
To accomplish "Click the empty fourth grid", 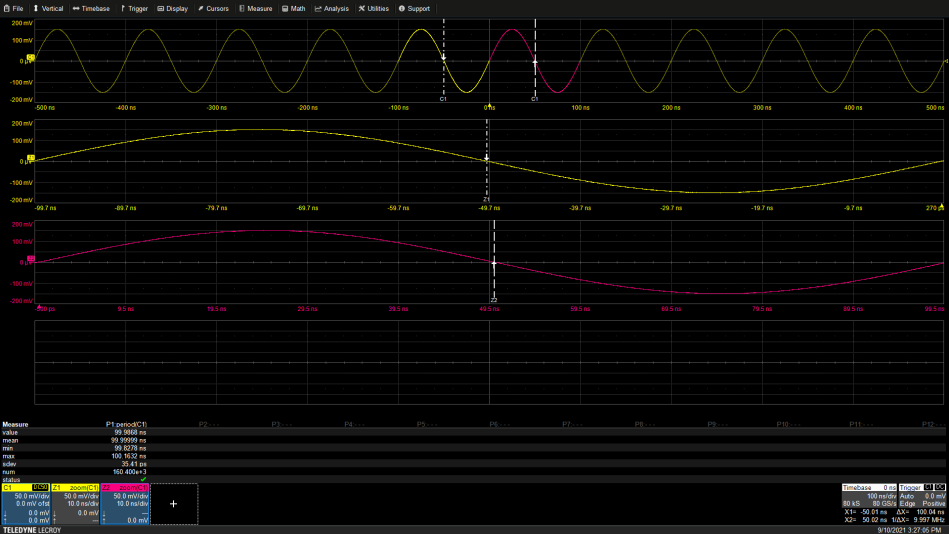I will 489,362.
